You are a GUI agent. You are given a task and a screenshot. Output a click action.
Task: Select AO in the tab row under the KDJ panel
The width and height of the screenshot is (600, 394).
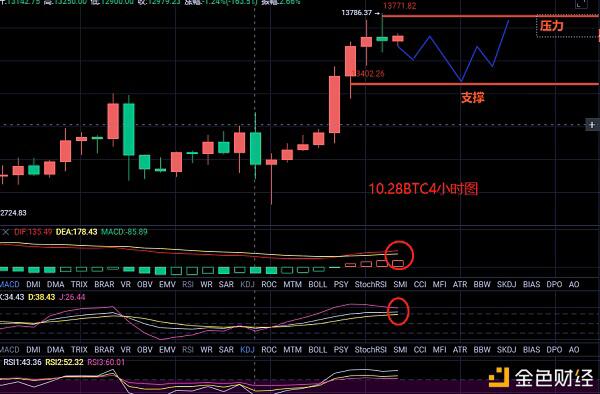pos(574,350)
